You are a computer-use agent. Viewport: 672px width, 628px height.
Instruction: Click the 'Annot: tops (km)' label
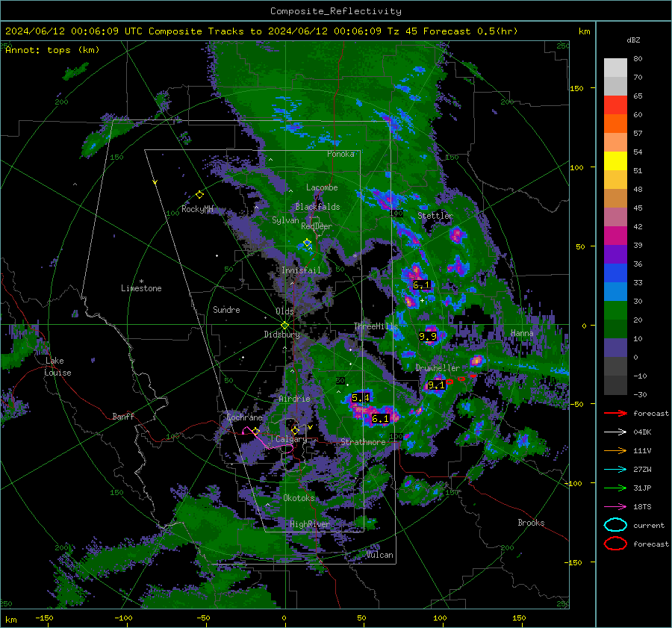tap(52, 50)
